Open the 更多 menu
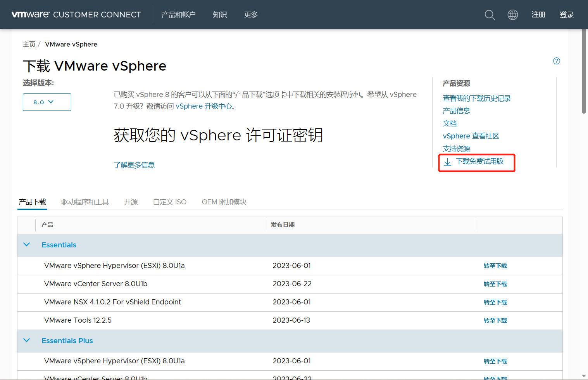Viewport: 588px width, 380px height. pyautogui.click(x=251, y=15)
